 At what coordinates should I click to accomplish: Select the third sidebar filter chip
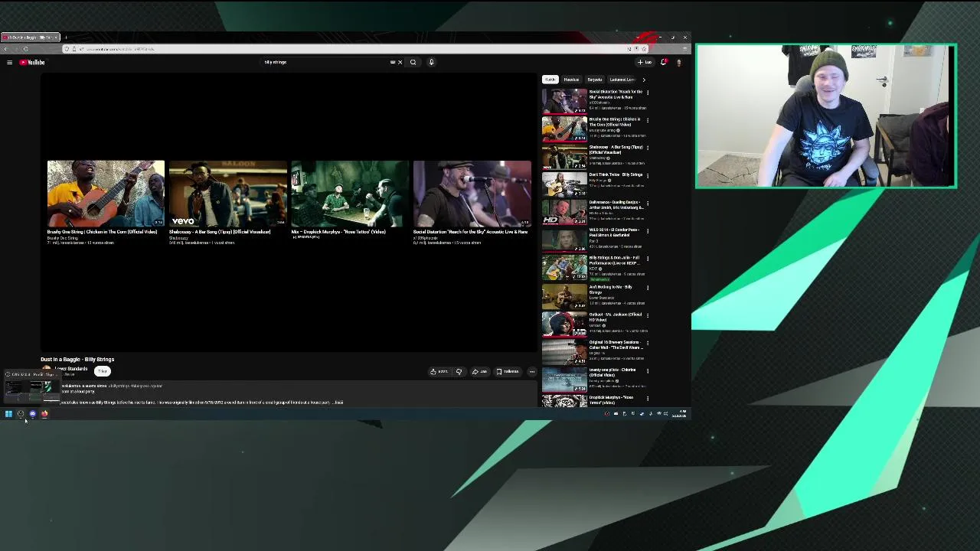tap(594, 80)
